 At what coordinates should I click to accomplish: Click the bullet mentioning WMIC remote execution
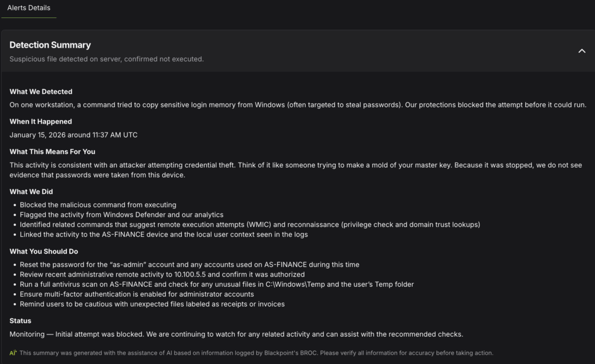(250, 225)
